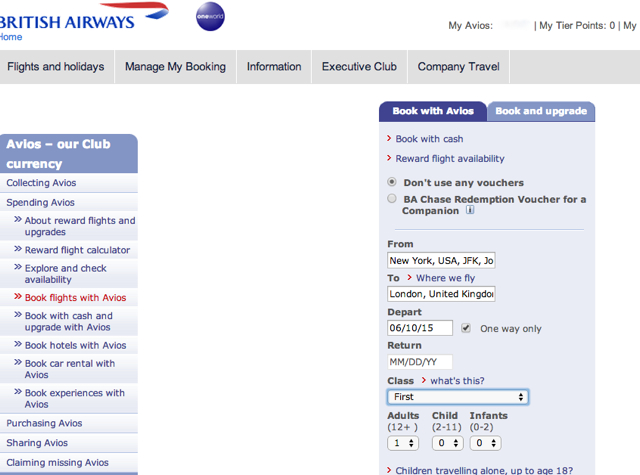The image size is (640, 475).
Task: Open Manage My Booking menu
Action: click(x=176, y=67)
